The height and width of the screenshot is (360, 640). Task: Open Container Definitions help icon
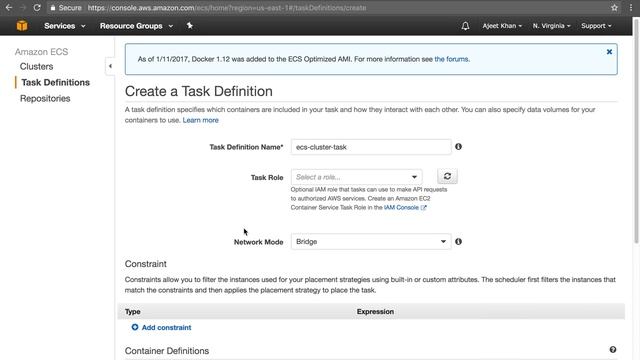[613, 349]
